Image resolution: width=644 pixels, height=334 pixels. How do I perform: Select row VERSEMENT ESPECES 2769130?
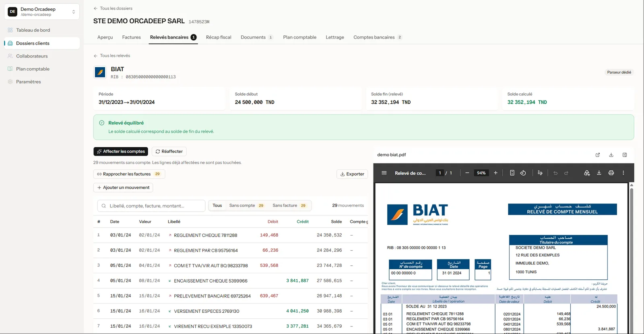[231, 311]
